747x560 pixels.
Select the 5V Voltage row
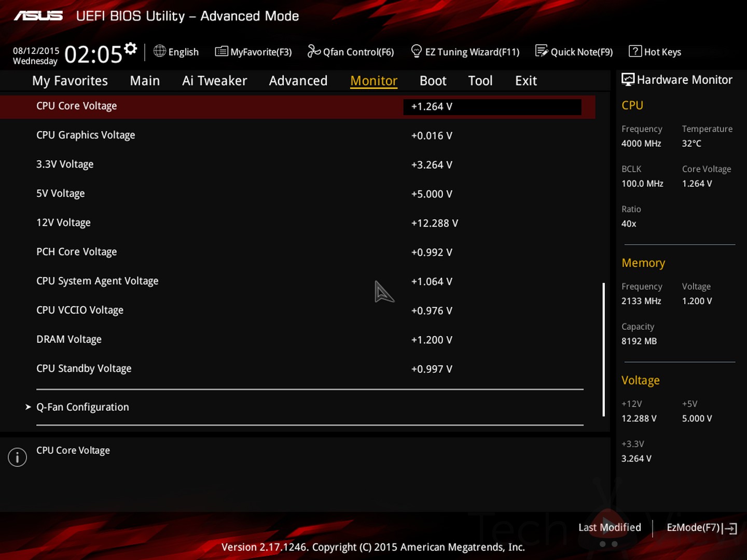(298, 193)
